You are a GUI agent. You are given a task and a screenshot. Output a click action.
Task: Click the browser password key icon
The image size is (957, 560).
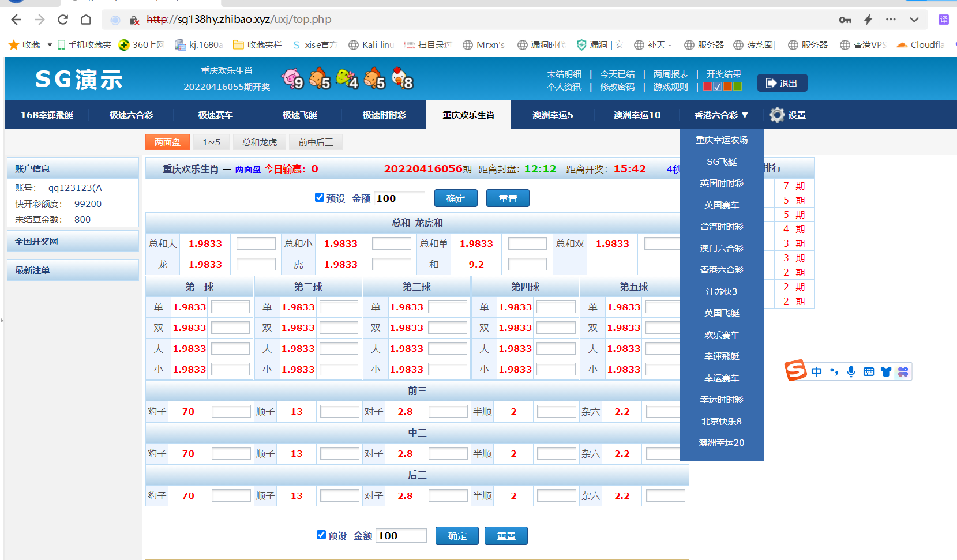845,20
